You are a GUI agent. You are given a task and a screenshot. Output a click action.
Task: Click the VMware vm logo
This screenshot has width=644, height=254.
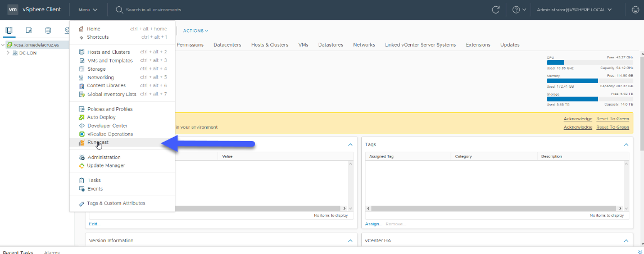tap(13, 10)
